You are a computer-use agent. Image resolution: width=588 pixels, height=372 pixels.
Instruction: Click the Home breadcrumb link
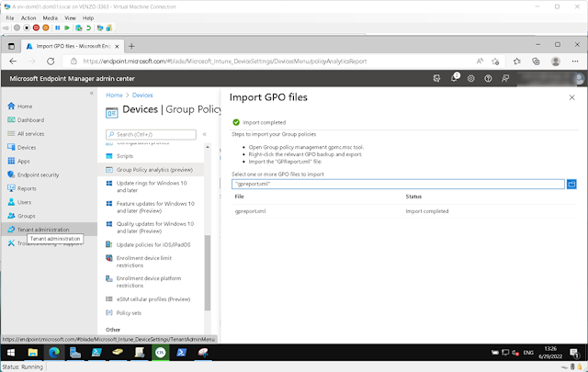114,96
